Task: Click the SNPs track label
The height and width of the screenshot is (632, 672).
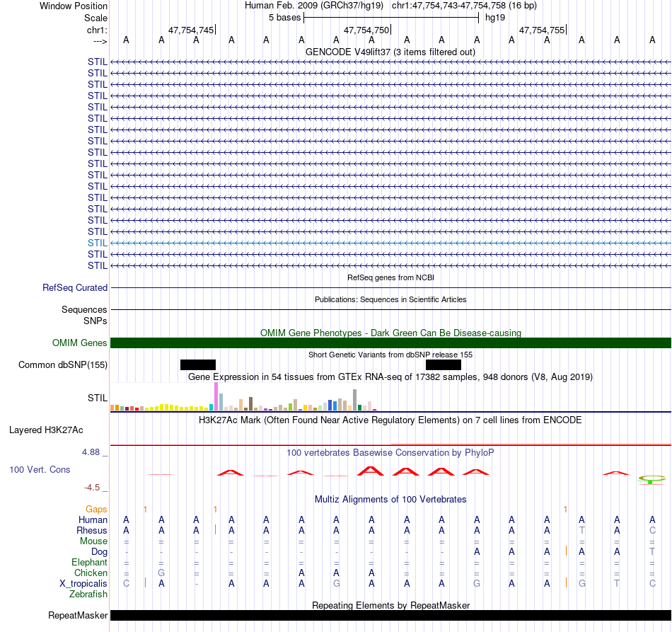Action: (x=95, y=321)
